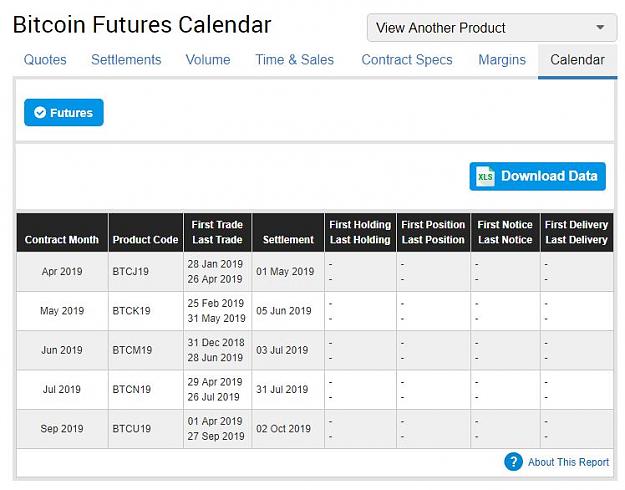Click product code BTCU19
The height and width of the screenshot is (490, 625).
(132, 429)
